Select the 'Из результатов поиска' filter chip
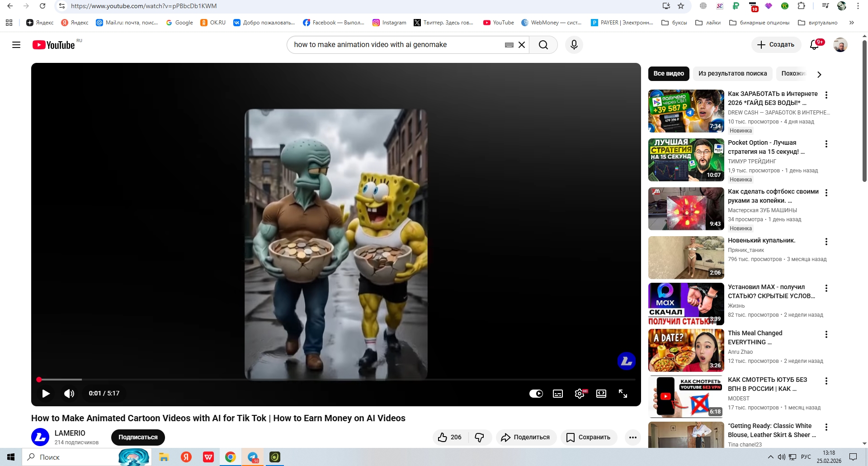This screenshot has width=868, height=466. click(732, 74)
